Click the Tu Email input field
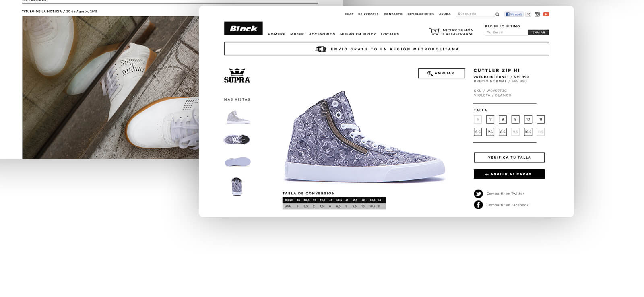The width and height of the screenshot is (644, 297). (x=506, y=32)
